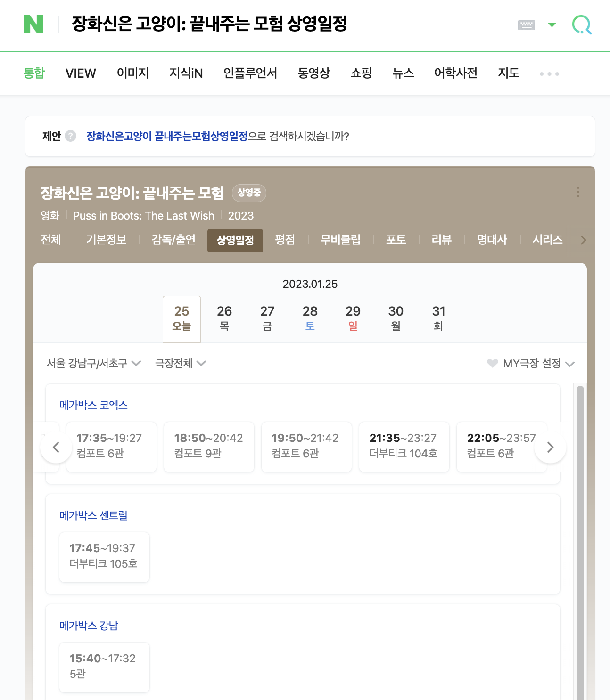610x700 pixels.
Task: Switch to the VIEW tab
Action: pos(81,73)
